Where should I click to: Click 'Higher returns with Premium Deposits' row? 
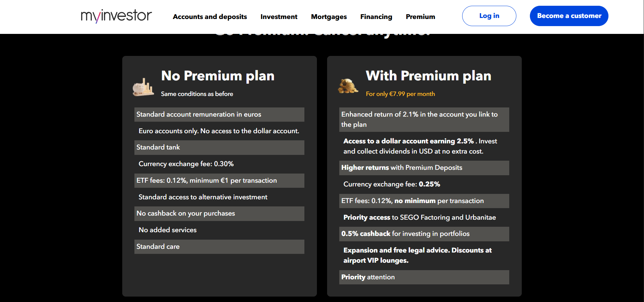tap(424, 168)
